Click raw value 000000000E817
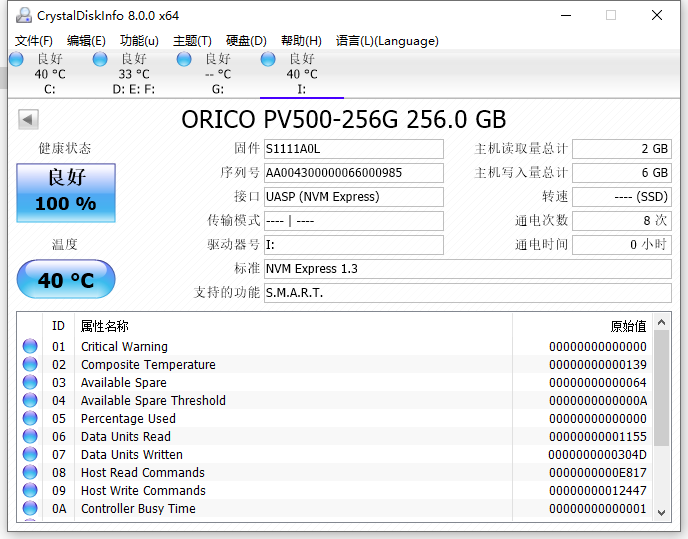This screenshot has height=539, width=688. (598, 473)
